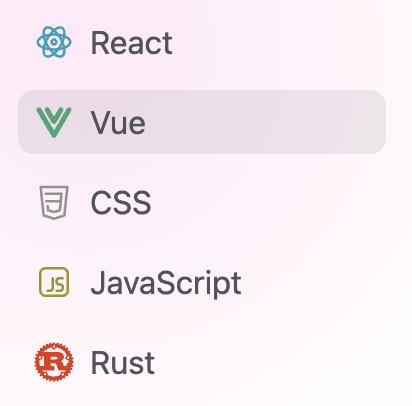Pick the option between CSS and Rust

click(x=202, y=282)
